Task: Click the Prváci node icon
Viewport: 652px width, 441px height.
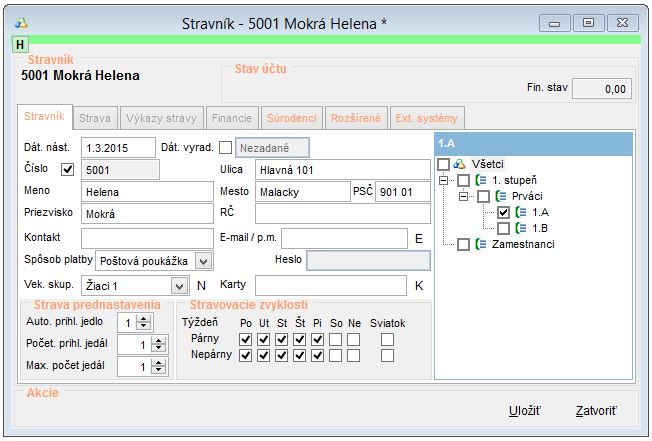Action: [501, 196]
